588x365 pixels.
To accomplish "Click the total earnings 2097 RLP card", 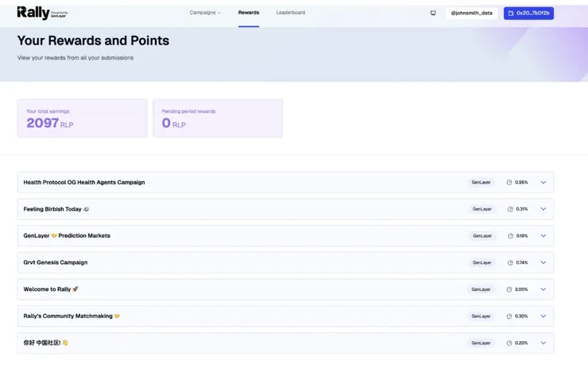I will (x=83, y=118).
